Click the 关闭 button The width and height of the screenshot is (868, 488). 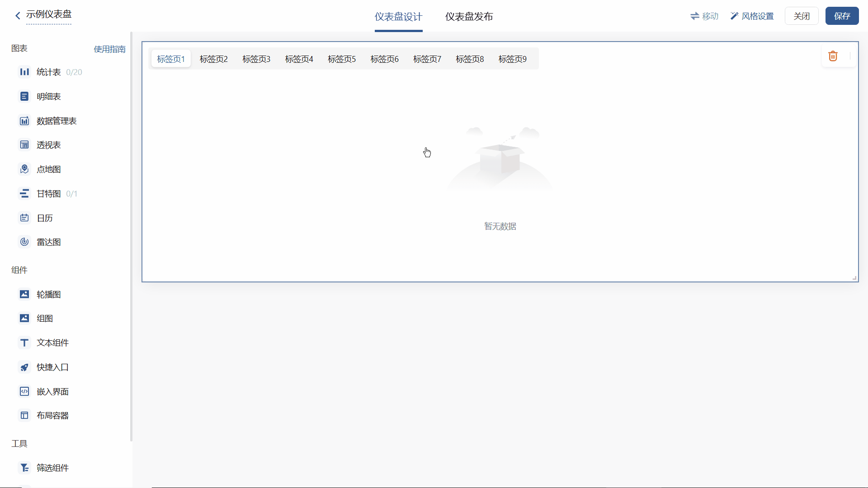click(802, 16)
